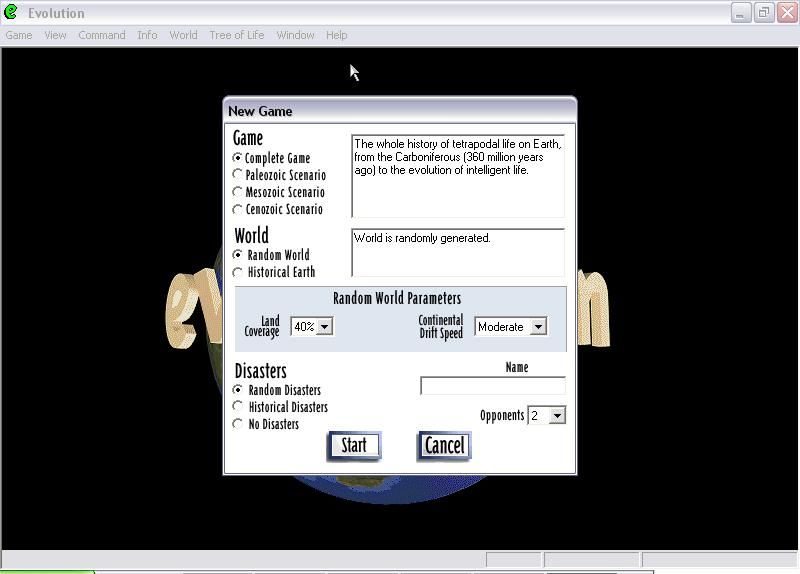The width and height of the screenshot is (800, 574).
Task: Select Random World radio button
Action: 238,255
